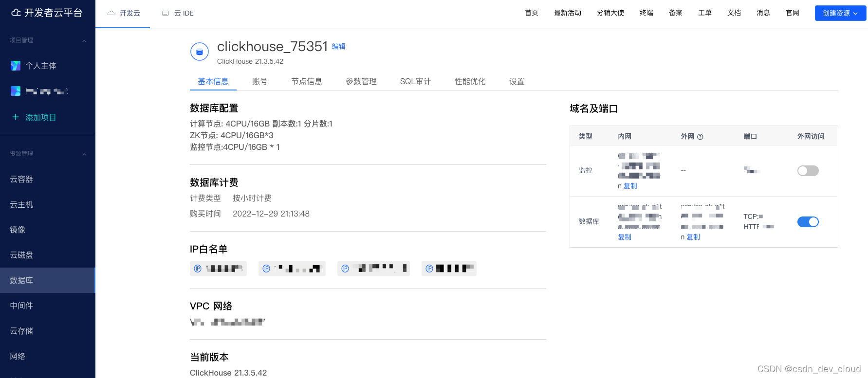Copy the 数据库 internal address
Image resolution: width=868 pixels, height=378 pixels.
625,237
